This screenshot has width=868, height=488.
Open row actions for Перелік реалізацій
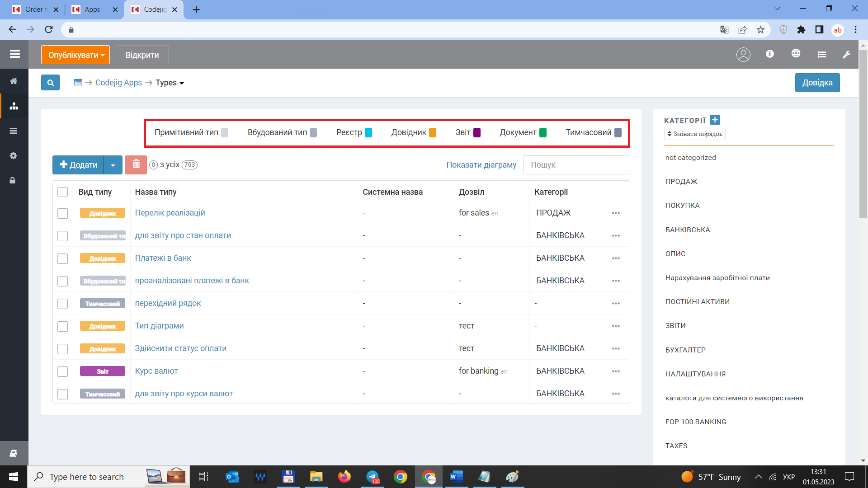pos(616,213)
